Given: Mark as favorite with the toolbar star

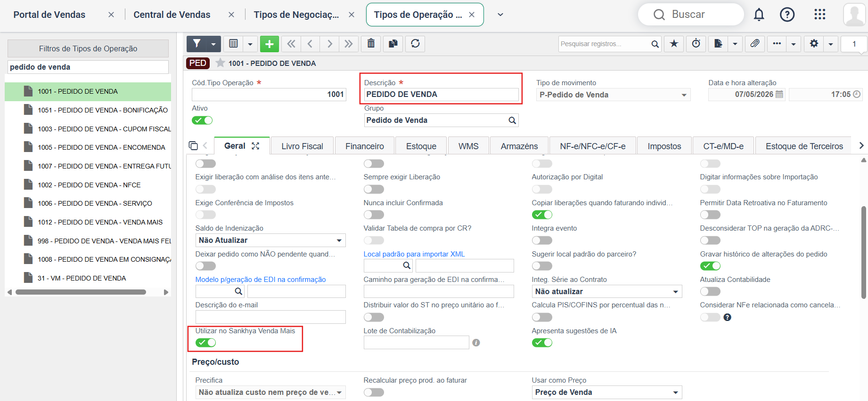Looking at the screenshot, I should 674,44.
